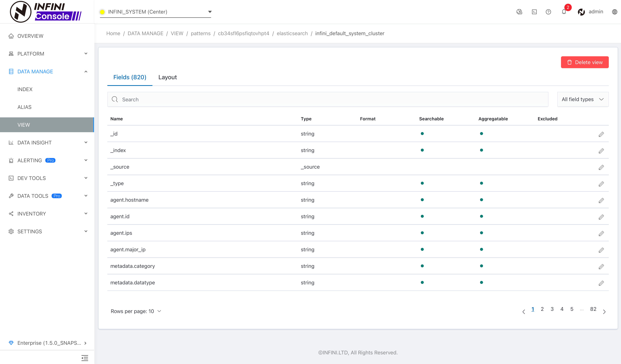Edit the agent.id field pencil icon

pyautogui.click(x=601, y=217)
